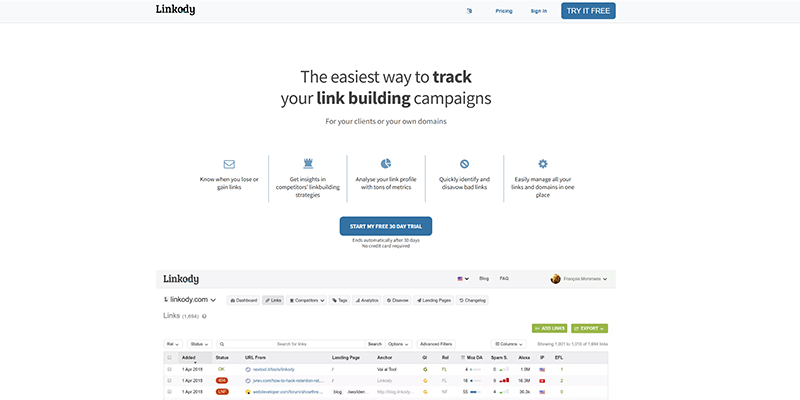Check the box for the jvrev.com row
The height and width of the screenshot is (400, 800).
[169, 381]
